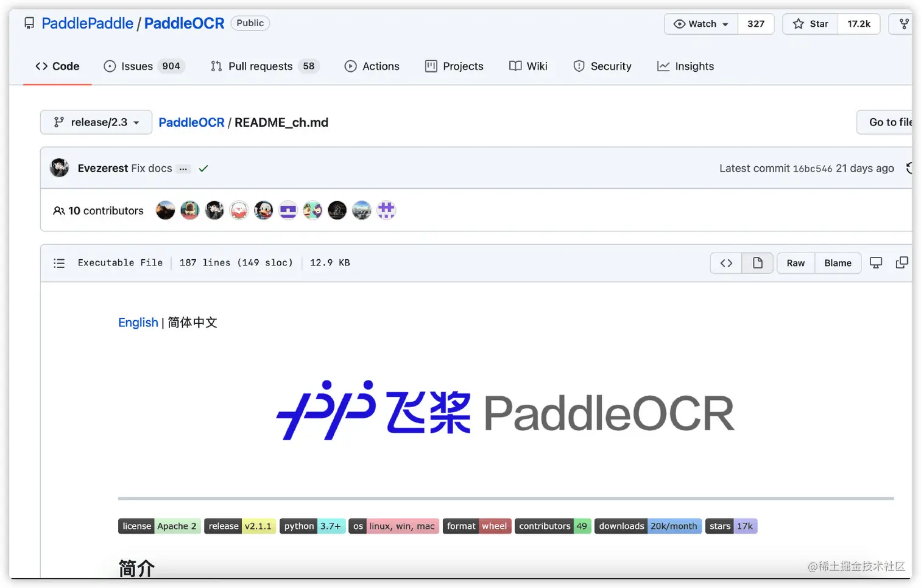This screenshot has width=921, height=588.
Task: Click the Public visibility label
Action: tap(250, 23)
